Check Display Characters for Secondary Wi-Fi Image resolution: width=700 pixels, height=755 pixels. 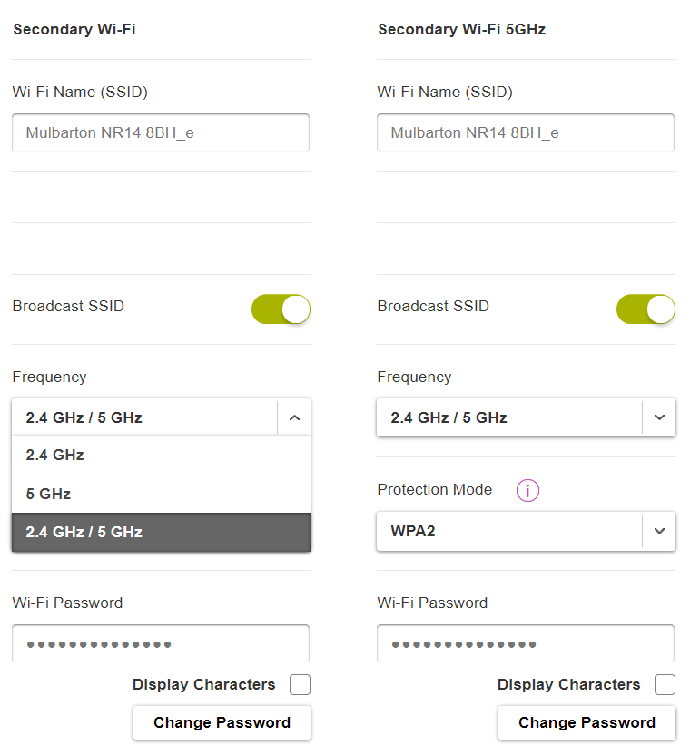coord(300,685)
